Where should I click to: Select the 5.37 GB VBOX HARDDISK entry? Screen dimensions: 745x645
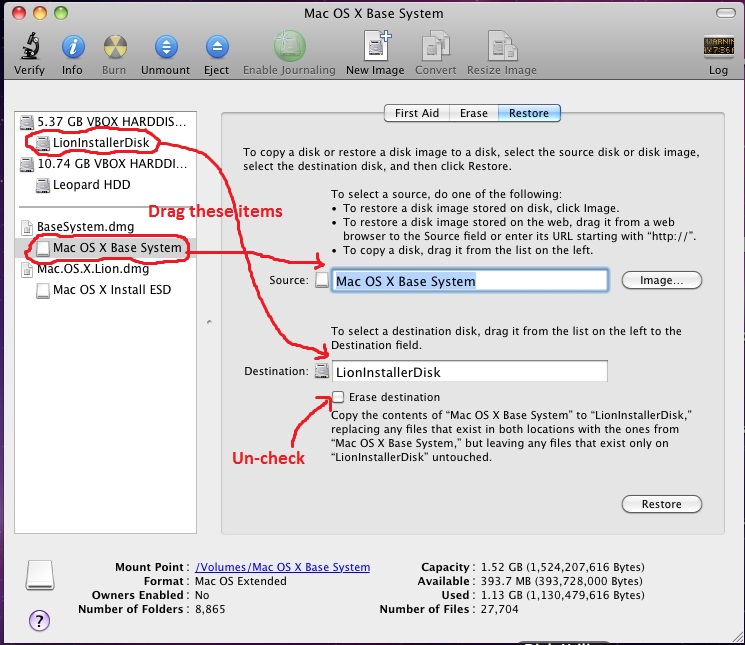pyautogui.click(x=112, y=122)
